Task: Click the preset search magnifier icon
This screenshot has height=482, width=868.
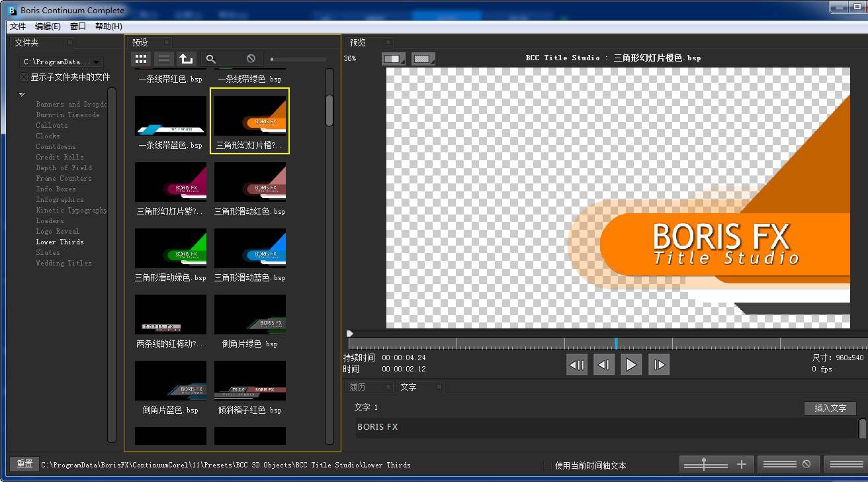Action: pos(210,59)
